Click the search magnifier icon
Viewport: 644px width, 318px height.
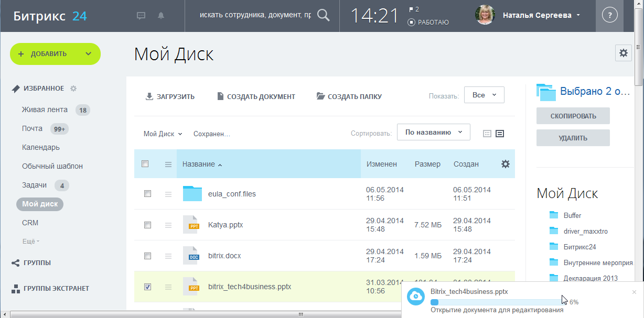tap(324, 16)
